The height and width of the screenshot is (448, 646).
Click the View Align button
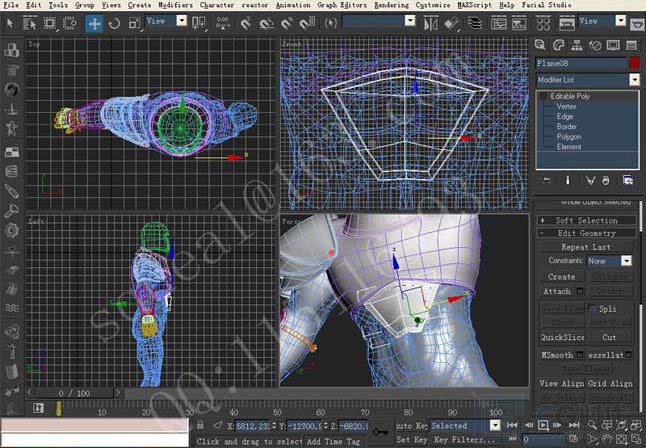click(x=562, y=383)
